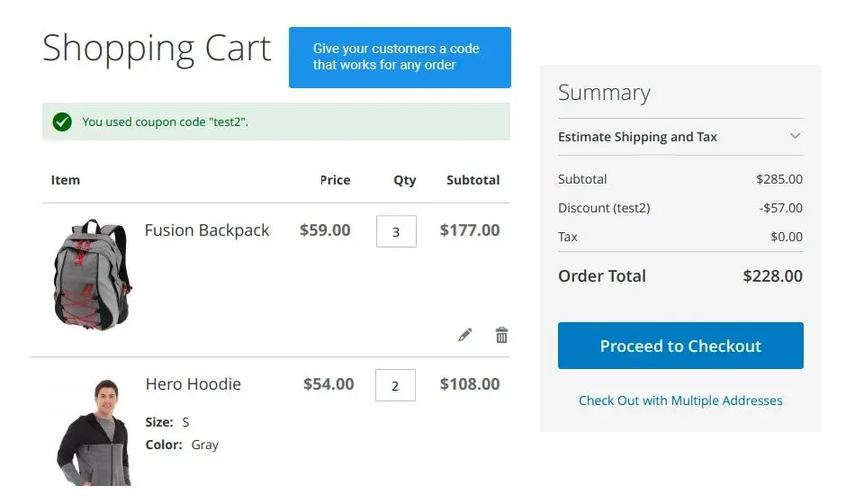
Task: Expand the Estimate Shipping and Tax chevron
Action: pos(795,136)
